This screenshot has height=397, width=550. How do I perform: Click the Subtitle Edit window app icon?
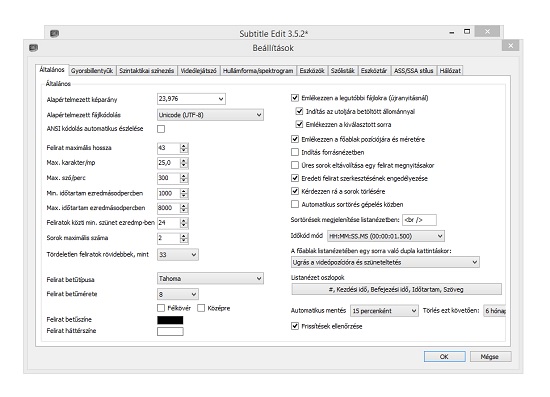tap(54, 34)
